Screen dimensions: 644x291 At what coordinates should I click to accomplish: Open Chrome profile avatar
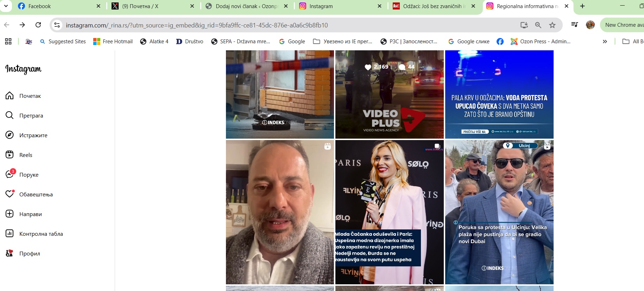point(591,25)
